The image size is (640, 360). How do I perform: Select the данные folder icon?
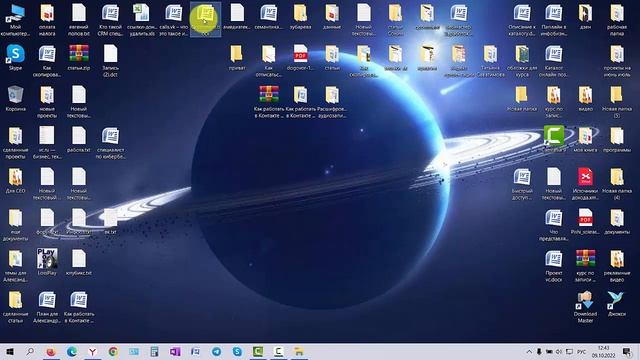click(x=332, y=16)
